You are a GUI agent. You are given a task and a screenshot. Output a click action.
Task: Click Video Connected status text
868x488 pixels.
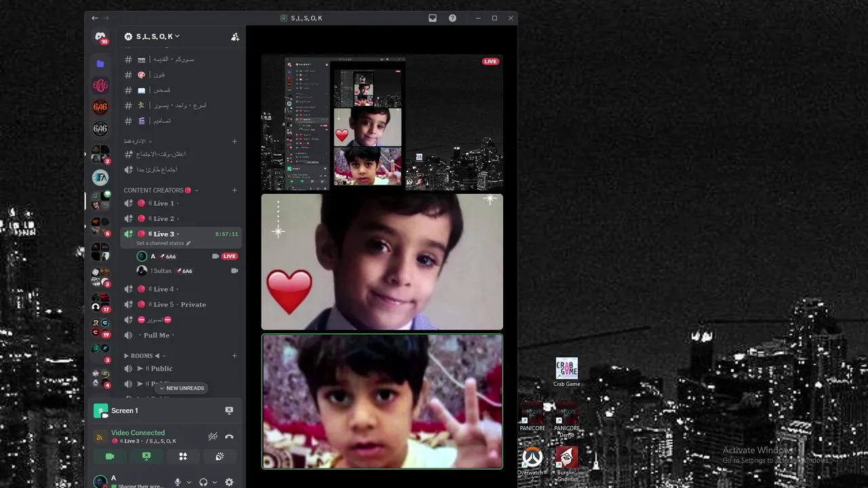click(x=138, y=432)
